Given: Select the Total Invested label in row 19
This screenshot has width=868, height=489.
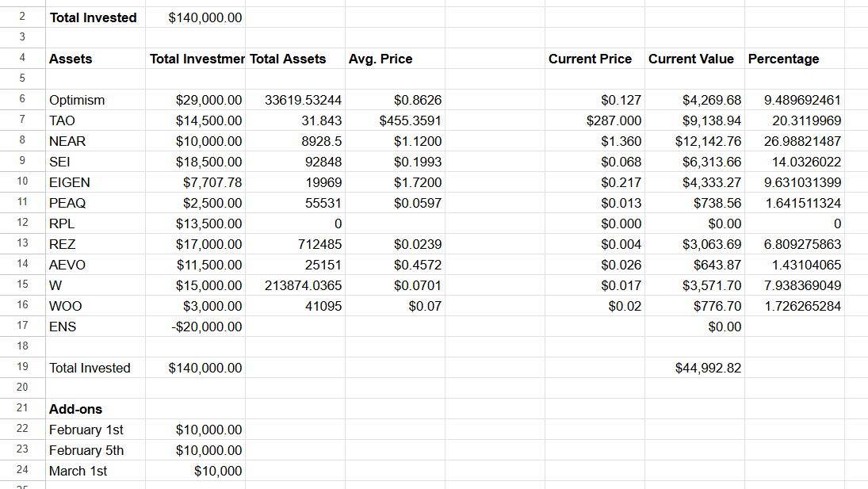Looking at the screenshot, I should point(95,368).
